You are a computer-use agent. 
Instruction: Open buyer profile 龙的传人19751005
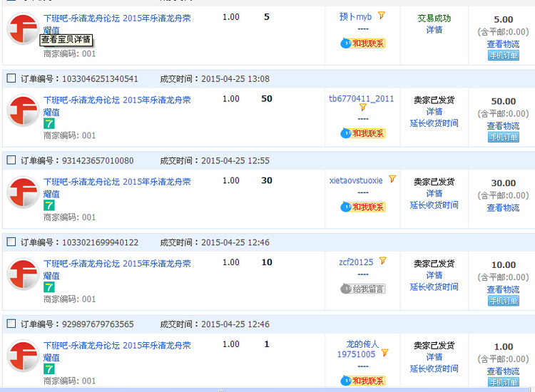(x=357, y=349)
